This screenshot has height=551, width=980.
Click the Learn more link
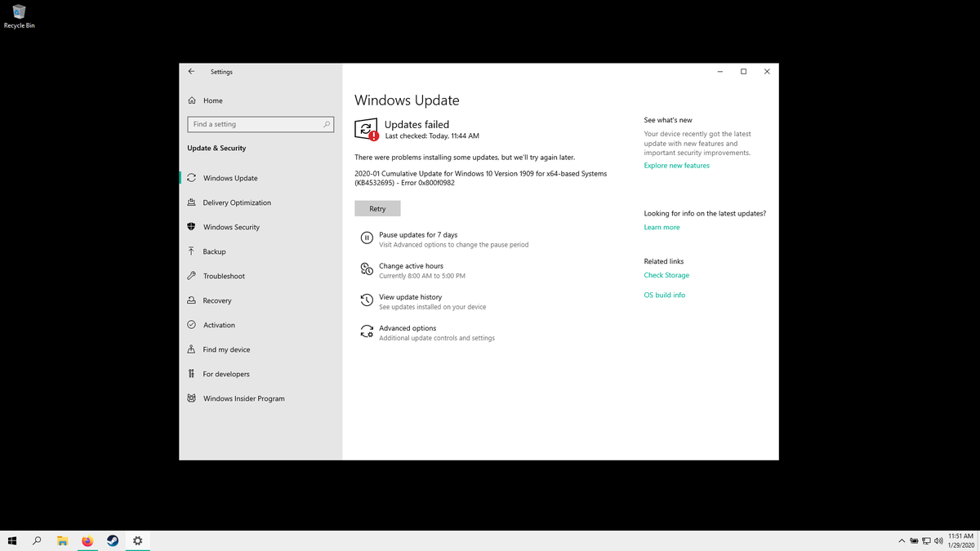[x=661, y=227]
